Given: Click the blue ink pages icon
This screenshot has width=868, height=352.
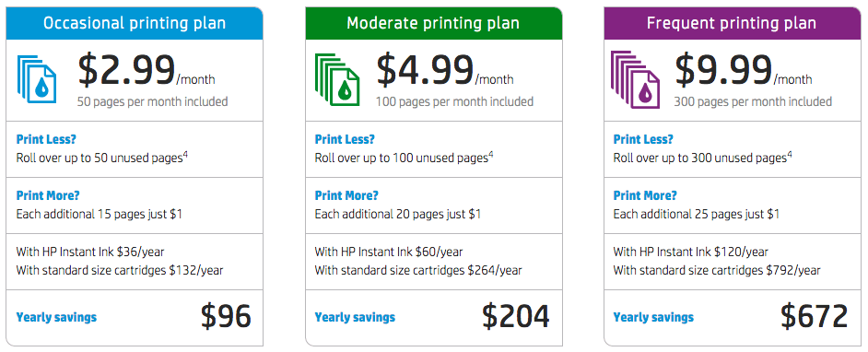Looking at the screenshot, I should point(37,79).
